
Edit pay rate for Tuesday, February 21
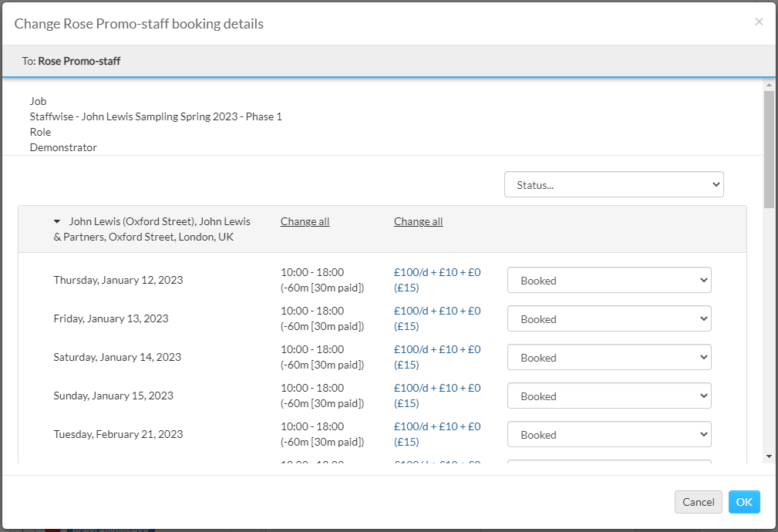pyautogui.click(x=437, y=434)
